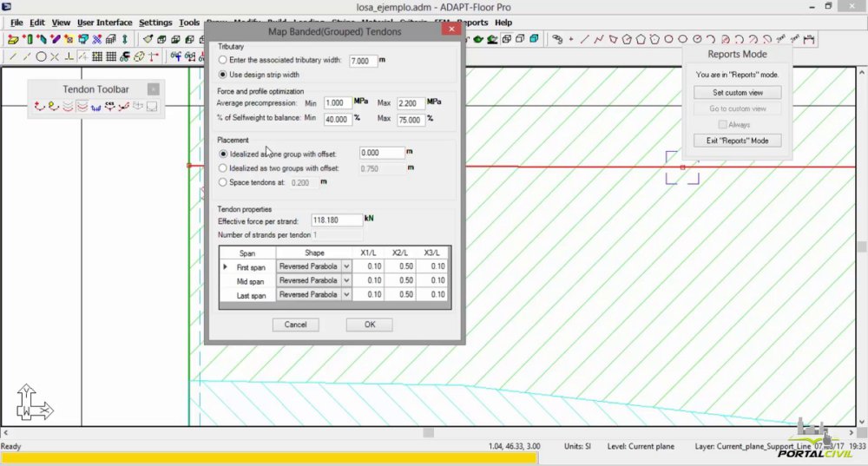Select the perpendicular snap icon
Viewport: 868px width, 466px height.
pos(69,56)
